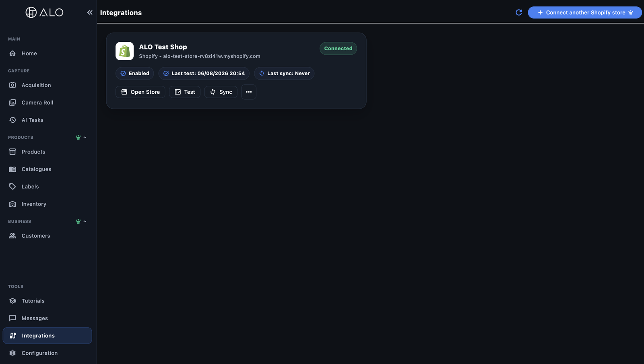Click the Last sync: Never chip

tap(284, 73)
